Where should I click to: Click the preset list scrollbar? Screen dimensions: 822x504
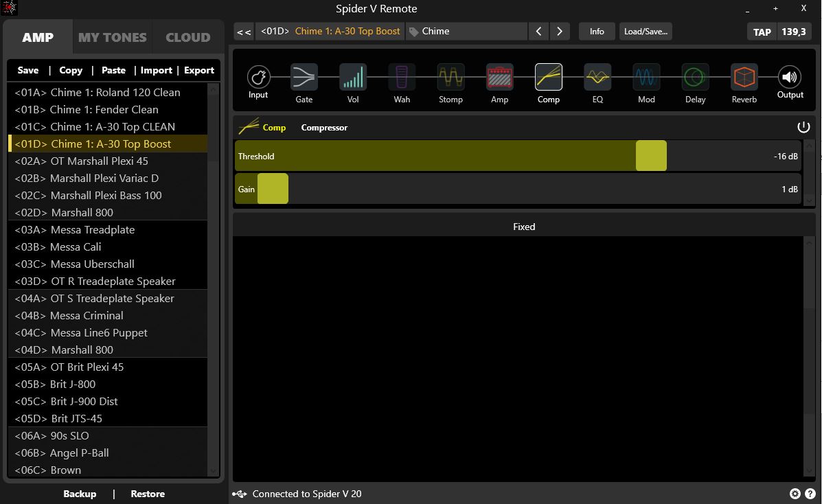214,280
